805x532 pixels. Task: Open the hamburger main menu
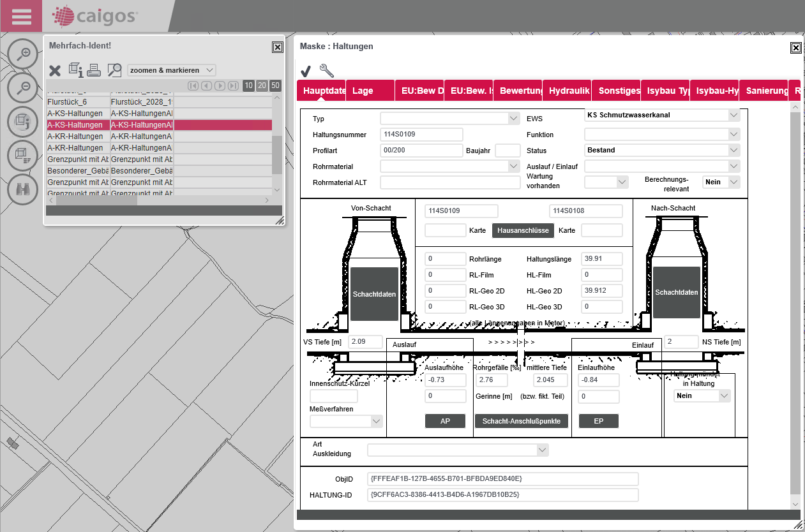21,16
